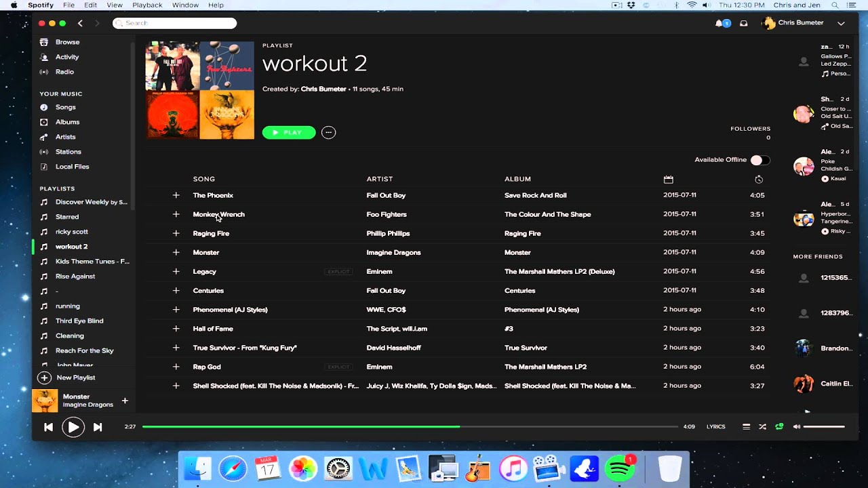Open the more options ellipsis button
Viewport: 868px width, 488px height.
[x=328, y=133]
